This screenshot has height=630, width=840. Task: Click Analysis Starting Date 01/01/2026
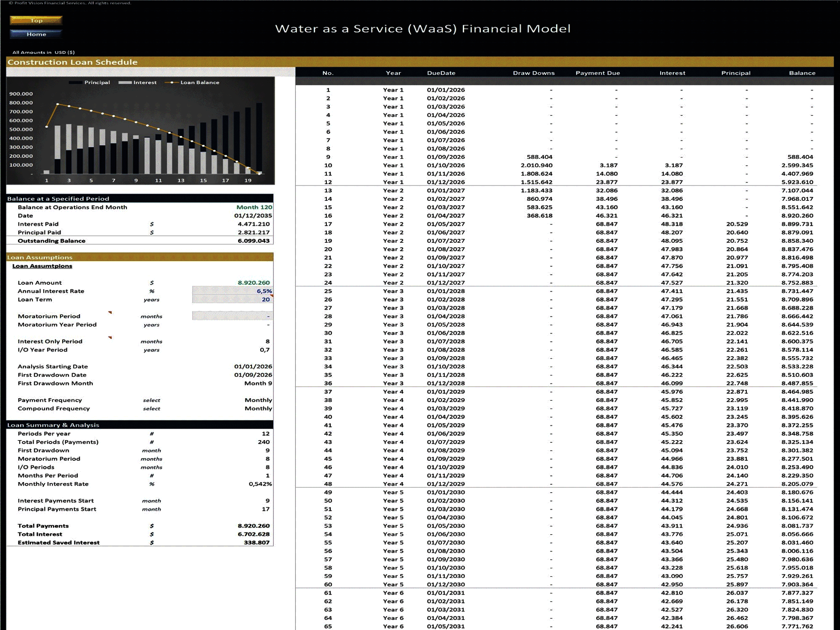(x=253, y=367)
